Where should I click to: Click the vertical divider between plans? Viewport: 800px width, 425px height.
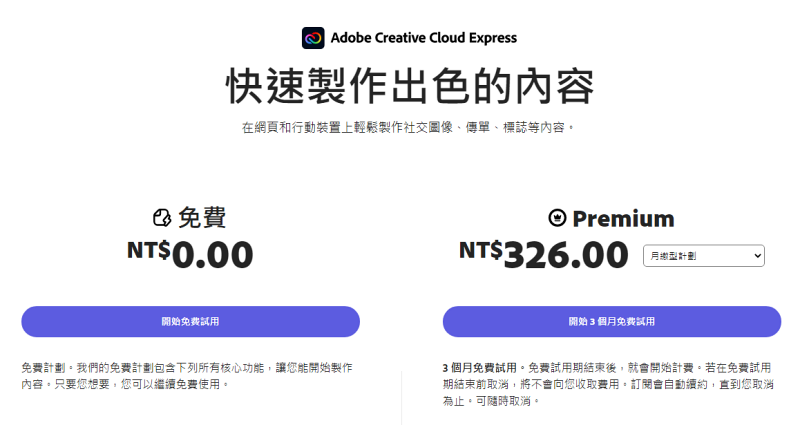pyautogui.click(x=402, y=398)
